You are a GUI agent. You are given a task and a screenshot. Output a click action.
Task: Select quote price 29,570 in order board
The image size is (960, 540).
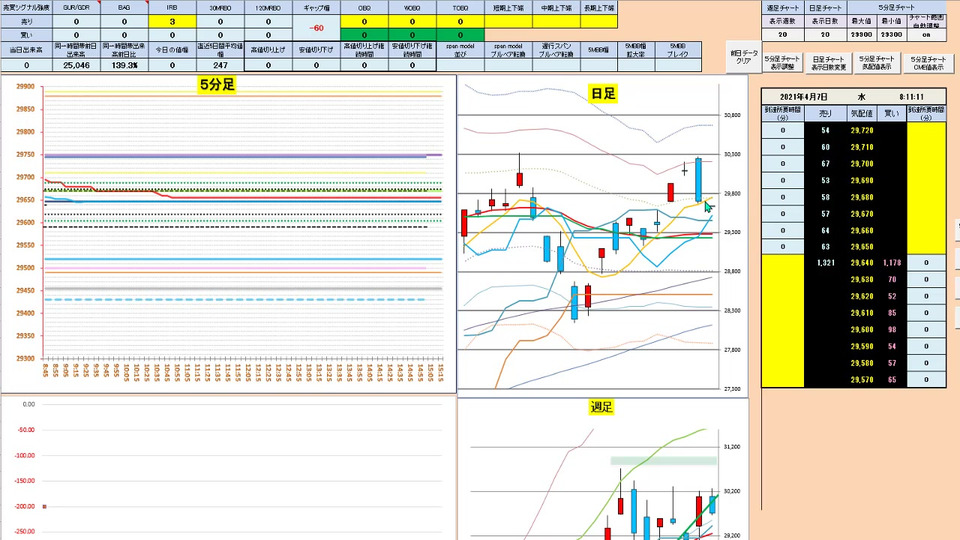pyautogui.click(x=861, y=380)
